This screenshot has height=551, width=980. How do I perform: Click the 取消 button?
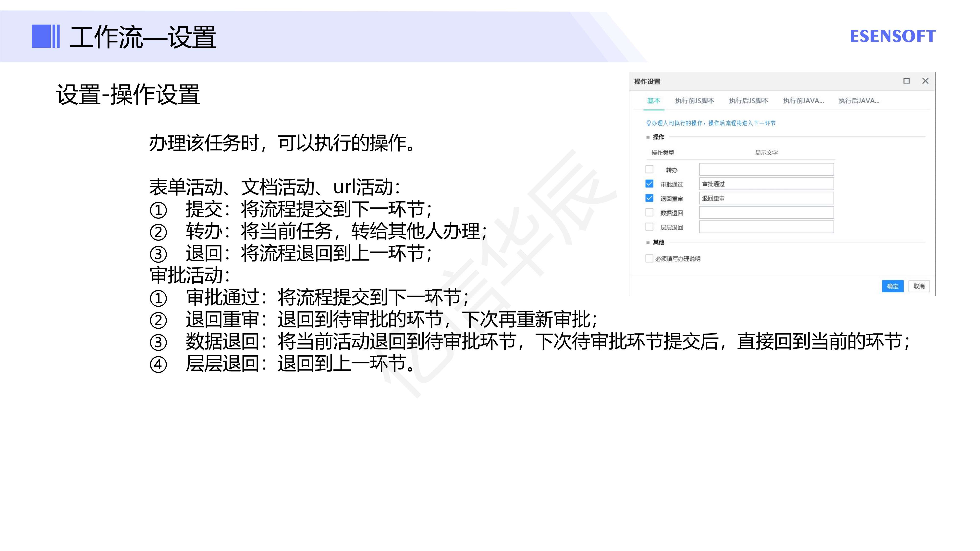919,286
